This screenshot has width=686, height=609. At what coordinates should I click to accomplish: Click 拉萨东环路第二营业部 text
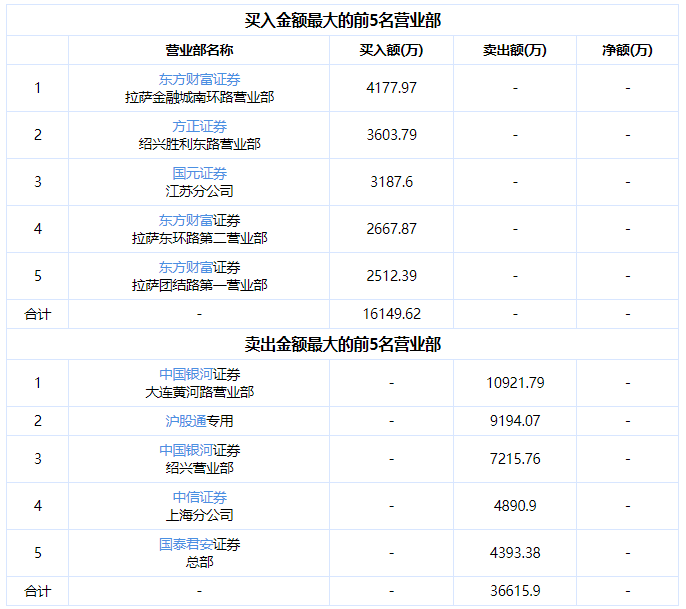pos(199,238)
